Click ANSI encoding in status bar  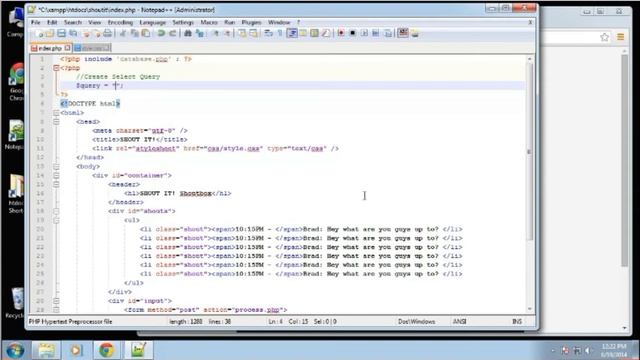(x=460, y=322)
